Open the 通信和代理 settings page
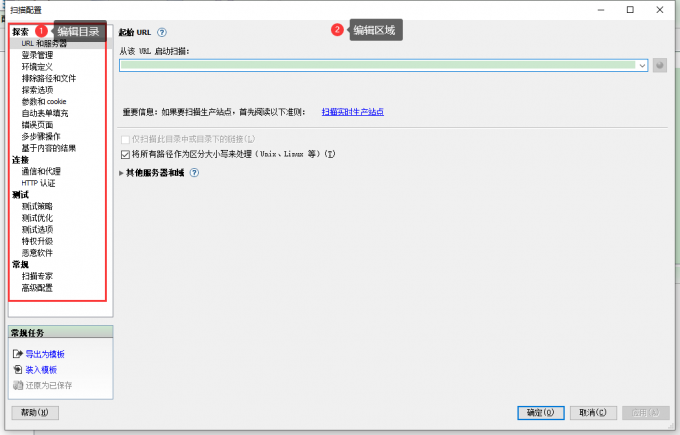The image size is (680, 435). pyautogui.click(x=41, y=171)
